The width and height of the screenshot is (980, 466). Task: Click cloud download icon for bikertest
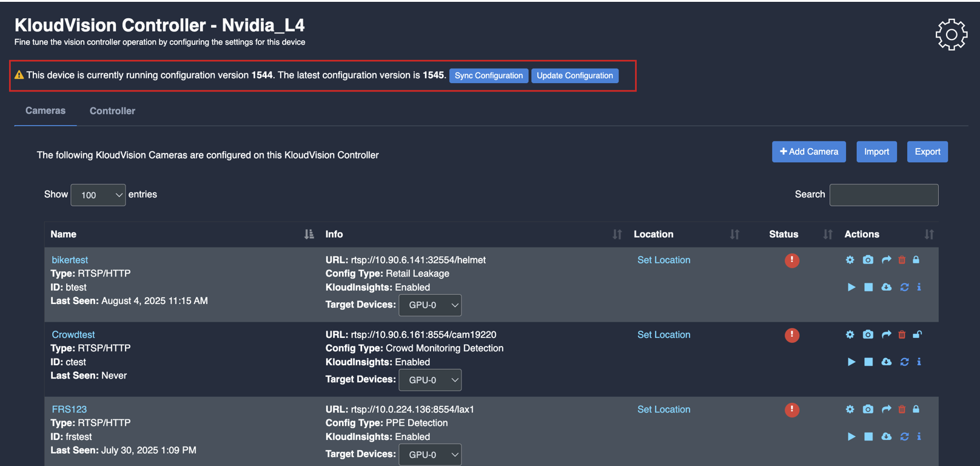coord(886,287)
